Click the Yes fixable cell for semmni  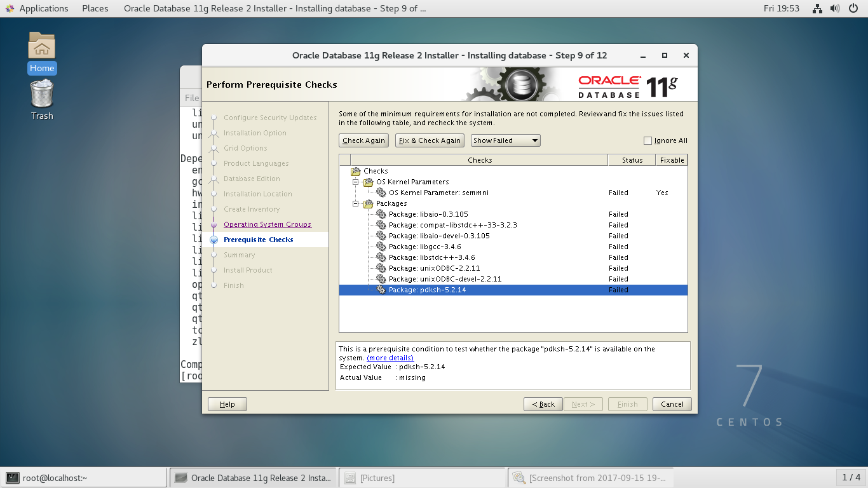(662, 193)
